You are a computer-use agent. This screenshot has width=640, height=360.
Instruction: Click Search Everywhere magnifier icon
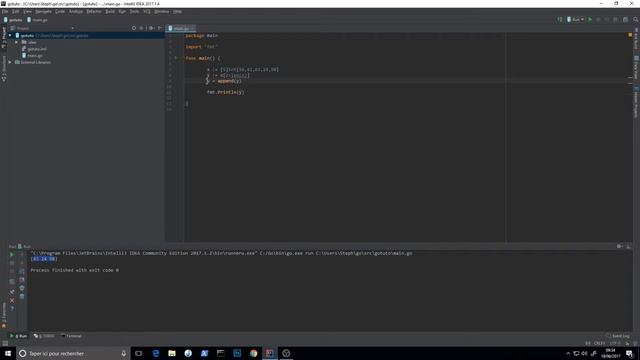tap(635, 19)
